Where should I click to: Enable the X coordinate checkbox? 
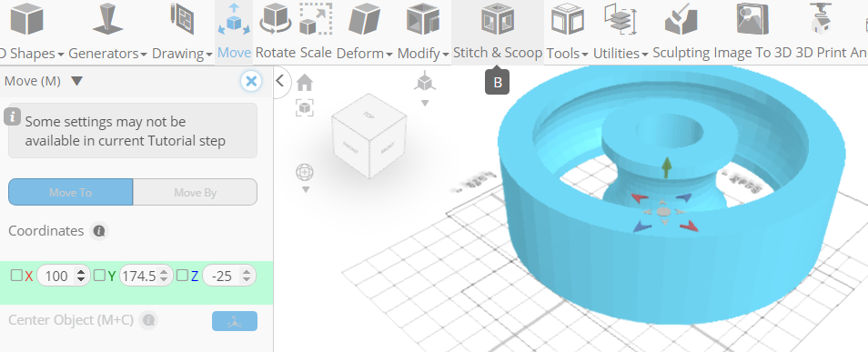16,275
